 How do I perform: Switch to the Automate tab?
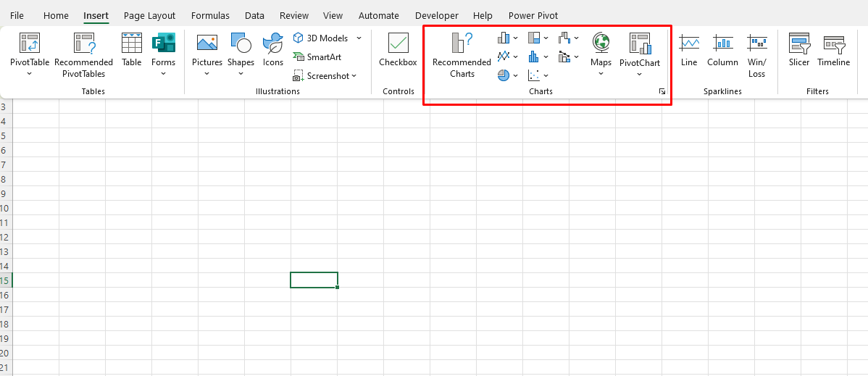pyautogui.click(x=379, y=15)
